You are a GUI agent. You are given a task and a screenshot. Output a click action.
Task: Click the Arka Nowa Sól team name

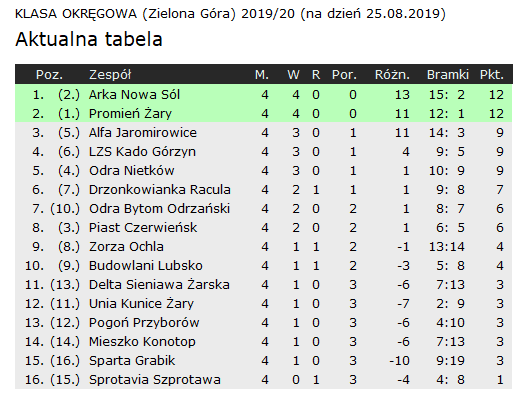click(134, 95)
